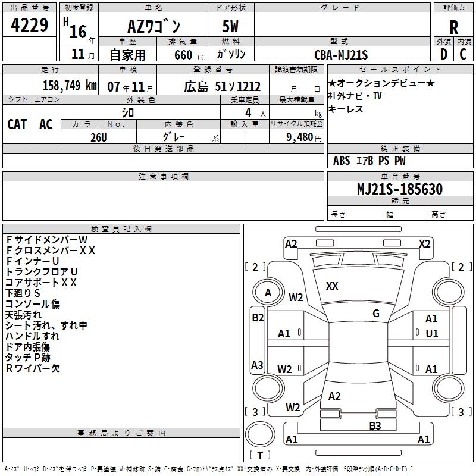The height and width of the screenshot is (476, 476).
Task: Click the color number 26U cell
Action: pyautogui.click(x=99, y=137)
